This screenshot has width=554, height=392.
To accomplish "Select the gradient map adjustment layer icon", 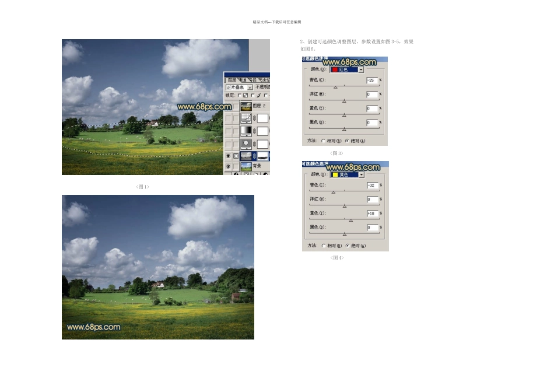I will (246, 131).
